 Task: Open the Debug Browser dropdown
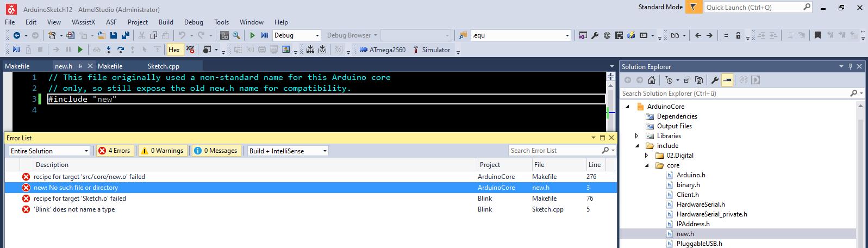pos(352,35)
